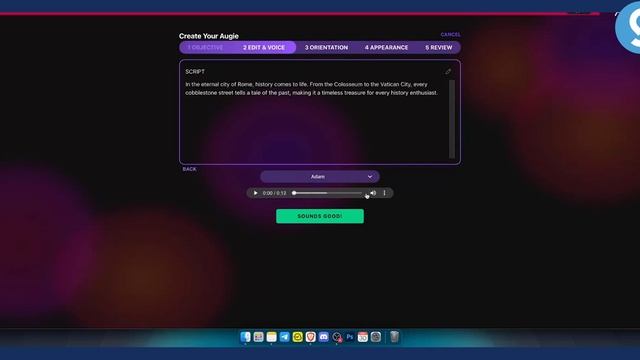Screen dimensions: 640x360
Task: Click the Create Your Augie title
Action: 209,36
